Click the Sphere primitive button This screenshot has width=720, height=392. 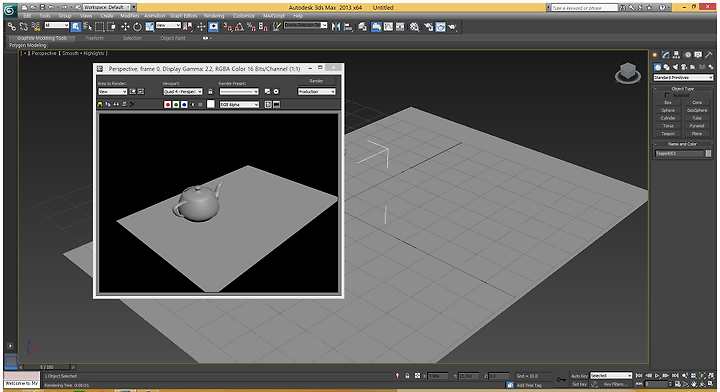point(668,110)
